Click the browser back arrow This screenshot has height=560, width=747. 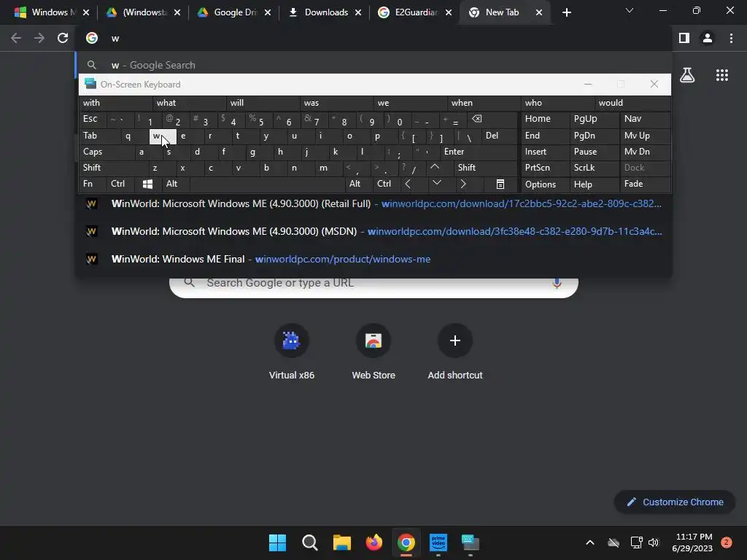point(16,38)
